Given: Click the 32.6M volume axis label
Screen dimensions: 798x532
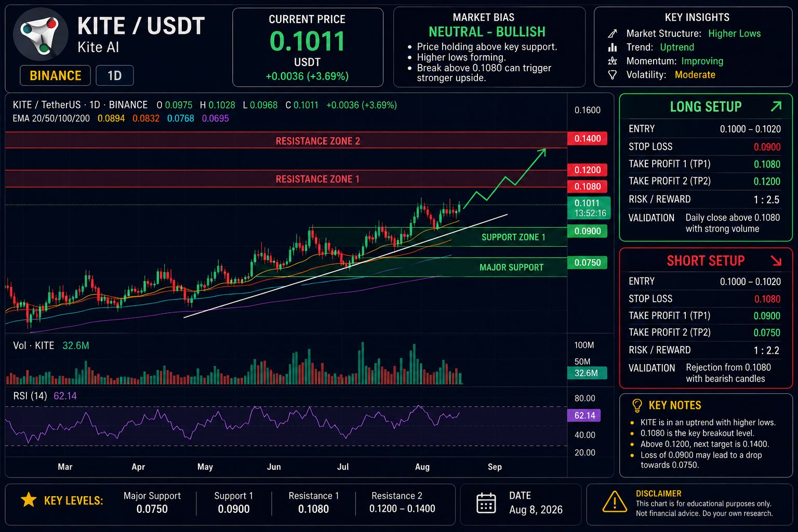Looking at the screenshot, I should (x=586, y=373).
